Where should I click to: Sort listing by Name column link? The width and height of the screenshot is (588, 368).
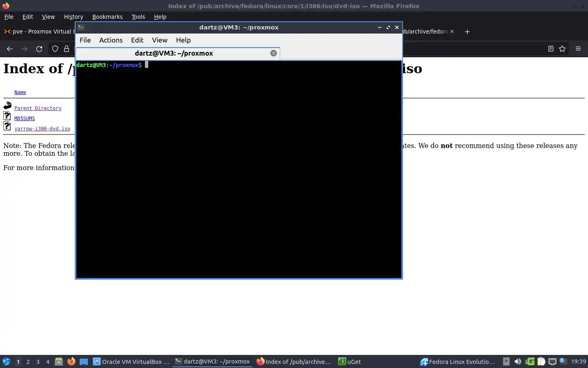coord(20,92)
